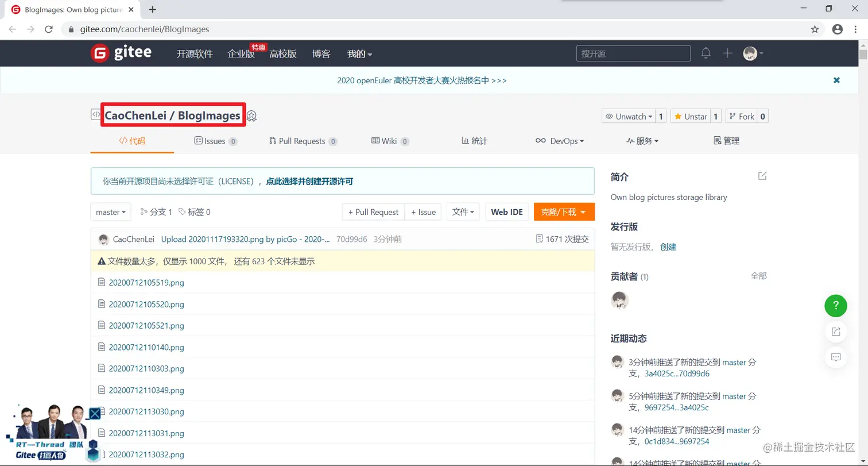The width and height of the screenshot is (868, 466).
Task: Open the notifications bell icon
Action: (x=706, y=53)
